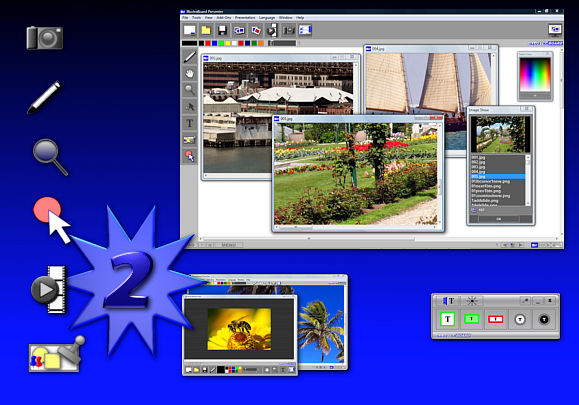Viewport: 579px width, 405px height.
Task: Open the yellow folder toolbar icon
Action: (206, 30)
